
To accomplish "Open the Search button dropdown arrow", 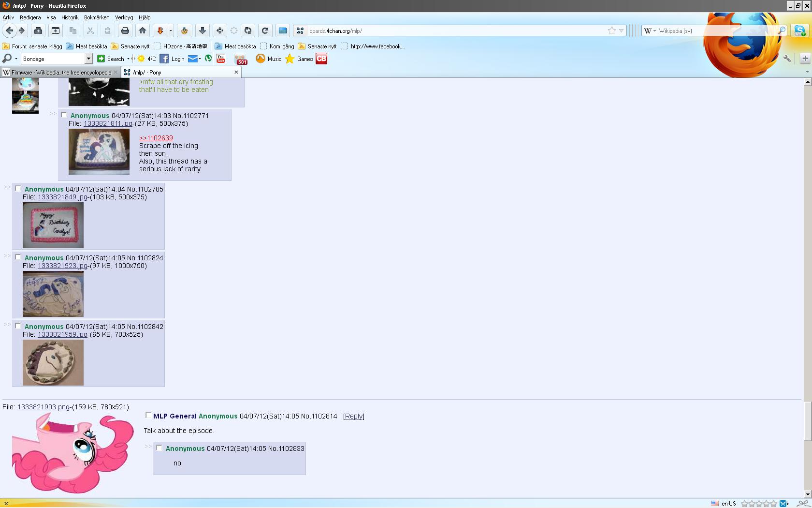I will (x=128, y=59).
